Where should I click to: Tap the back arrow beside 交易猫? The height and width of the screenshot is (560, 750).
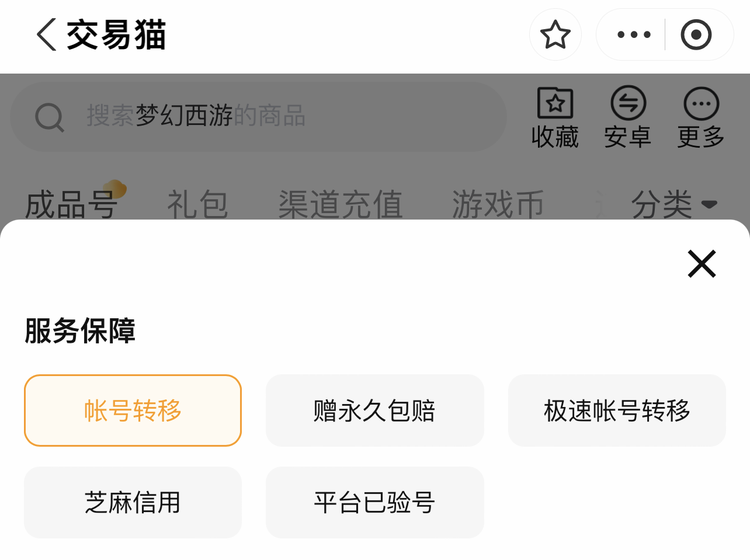pos(47,34)
